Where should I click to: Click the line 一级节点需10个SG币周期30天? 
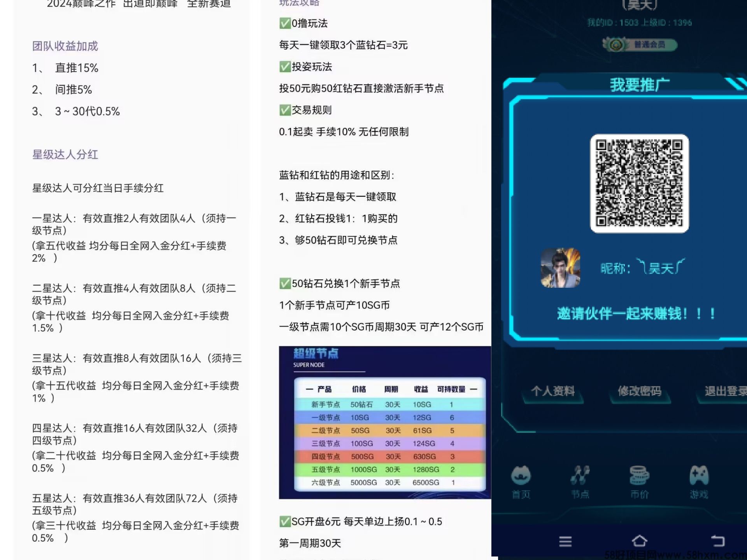point(381,327)
